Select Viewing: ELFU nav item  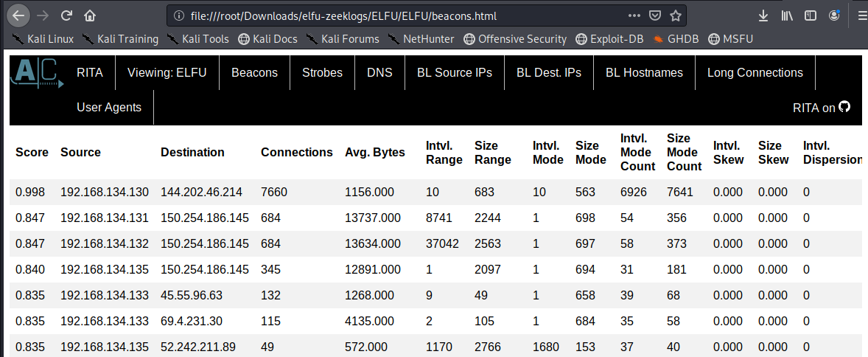167,72
